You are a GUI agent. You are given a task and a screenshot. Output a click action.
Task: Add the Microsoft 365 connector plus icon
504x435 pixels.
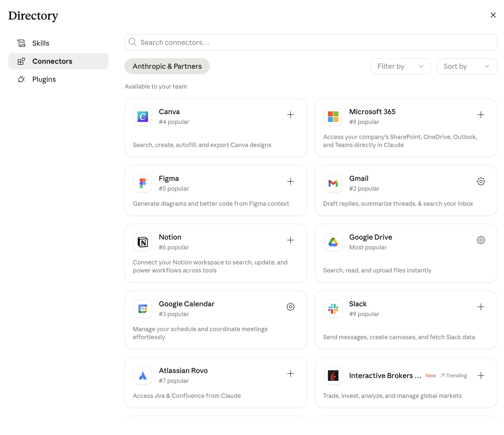click(x=481, y=115)
